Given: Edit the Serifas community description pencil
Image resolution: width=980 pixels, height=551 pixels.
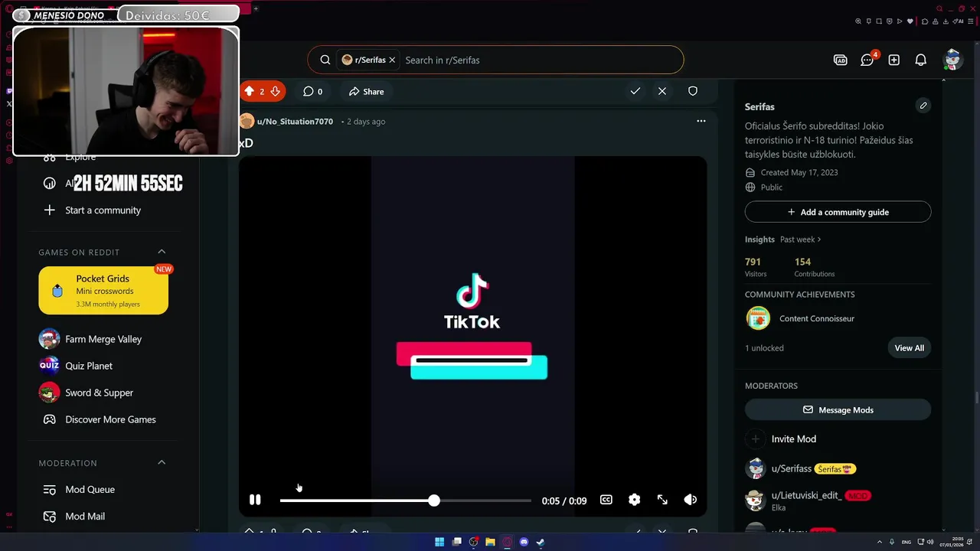Looking at the screenshot, I should pos(923,106).
